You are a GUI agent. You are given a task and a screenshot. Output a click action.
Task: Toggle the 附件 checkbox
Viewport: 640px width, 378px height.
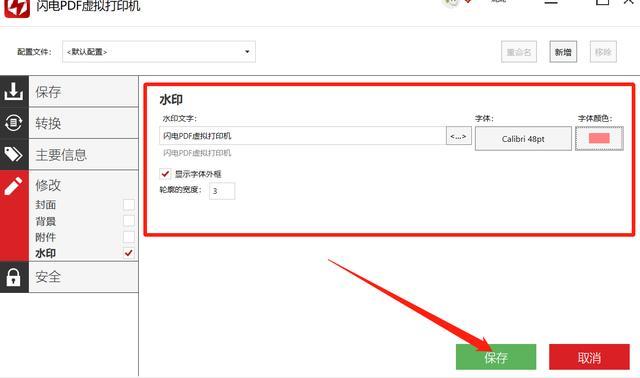[129, 237]
